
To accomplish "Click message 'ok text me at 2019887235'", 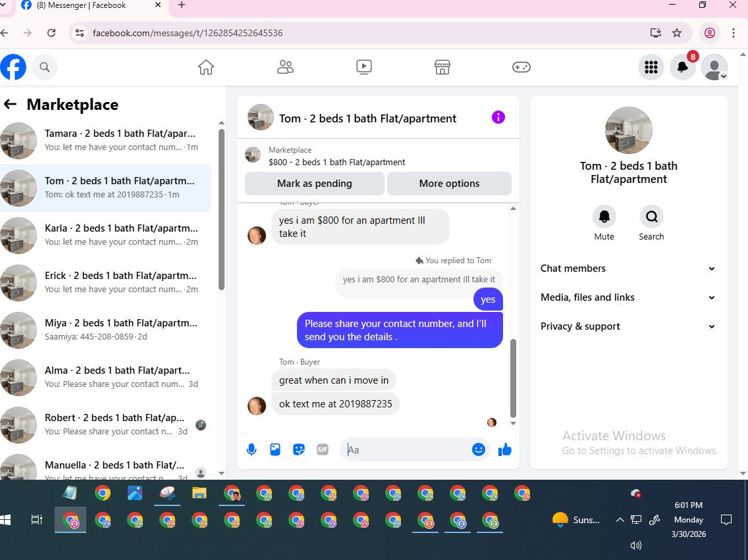I will pyautogui.click(x=335, y=403).
